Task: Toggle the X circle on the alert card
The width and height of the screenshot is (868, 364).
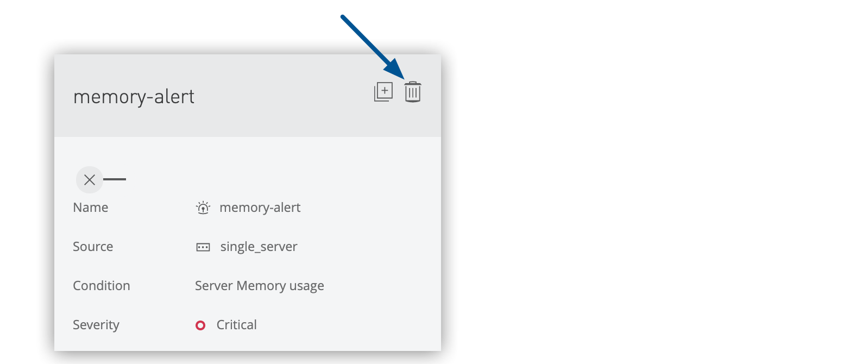Action: [x=90, y=180]
